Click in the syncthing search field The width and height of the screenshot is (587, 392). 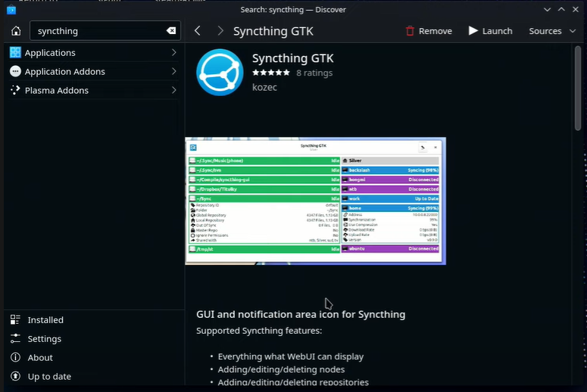pyautogui.click(x=105, y=31)
